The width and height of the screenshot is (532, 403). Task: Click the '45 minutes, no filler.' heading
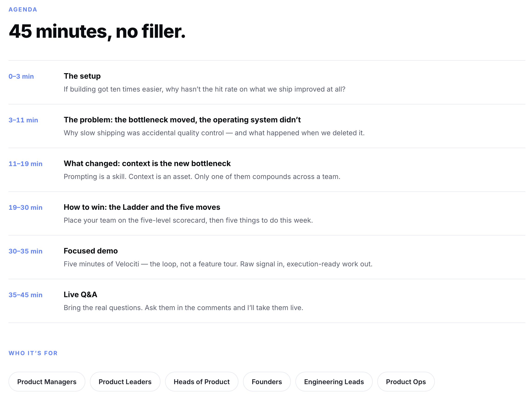point(97,32)
